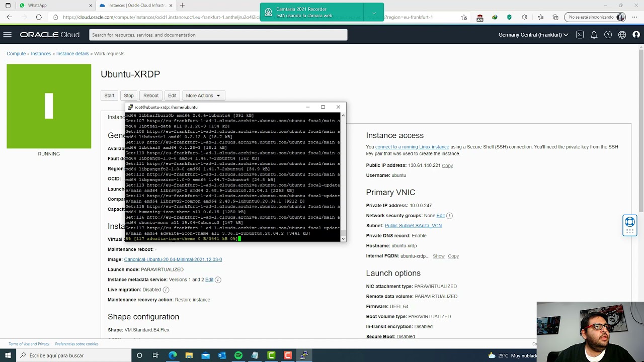Edit the Network security groups
The image size is (644, 362).
pyautogui.click(x=440, y=216)
